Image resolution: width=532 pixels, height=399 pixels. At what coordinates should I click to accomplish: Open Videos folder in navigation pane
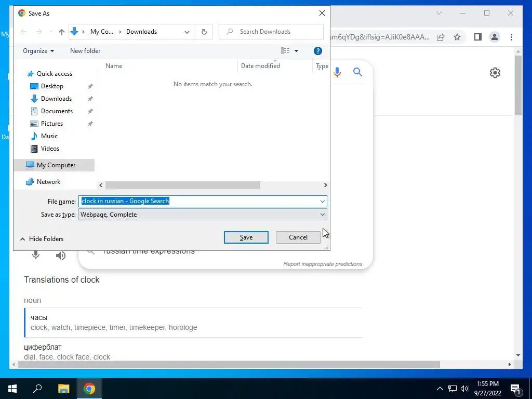coord(50,148)
